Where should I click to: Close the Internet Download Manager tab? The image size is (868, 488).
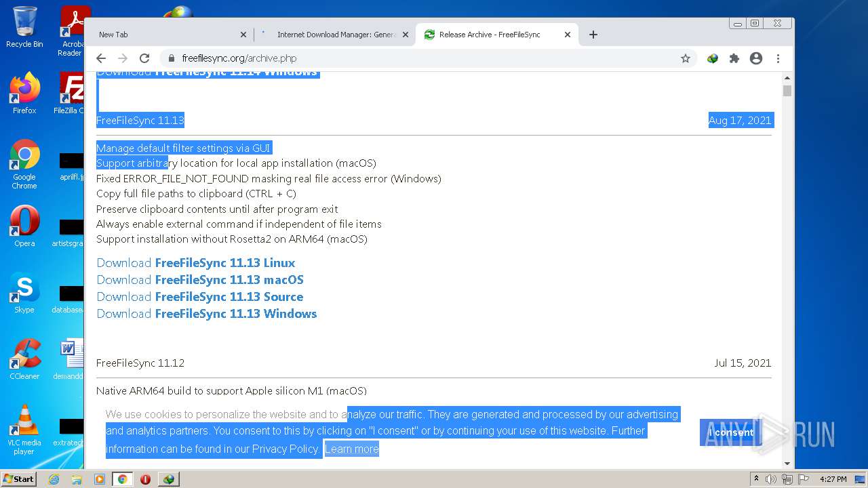406,35
